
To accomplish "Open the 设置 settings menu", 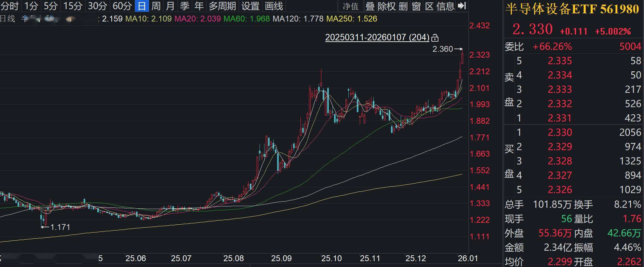I will click(250, 6).
